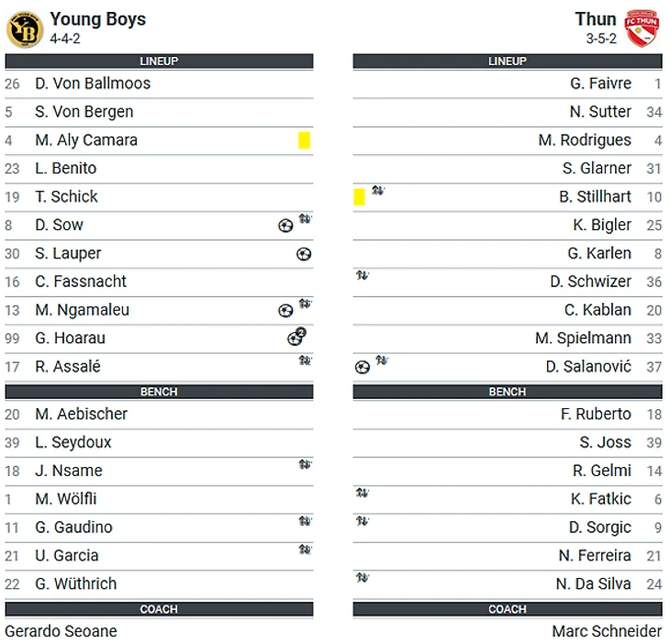Click the goal icon next to D. Salanović
Image resolution: width=670 pixels, height=644 pixels.
click(x=363, y=367)
